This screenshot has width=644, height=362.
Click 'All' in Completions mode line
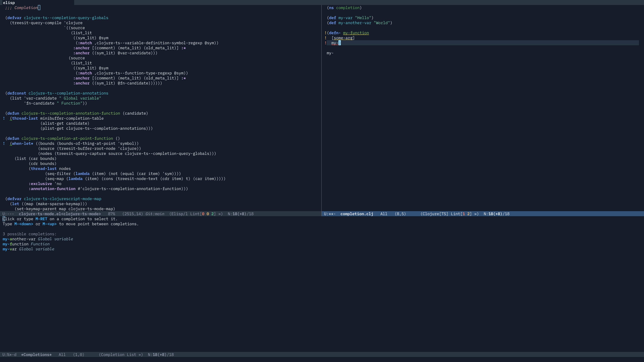click(62, 355)
